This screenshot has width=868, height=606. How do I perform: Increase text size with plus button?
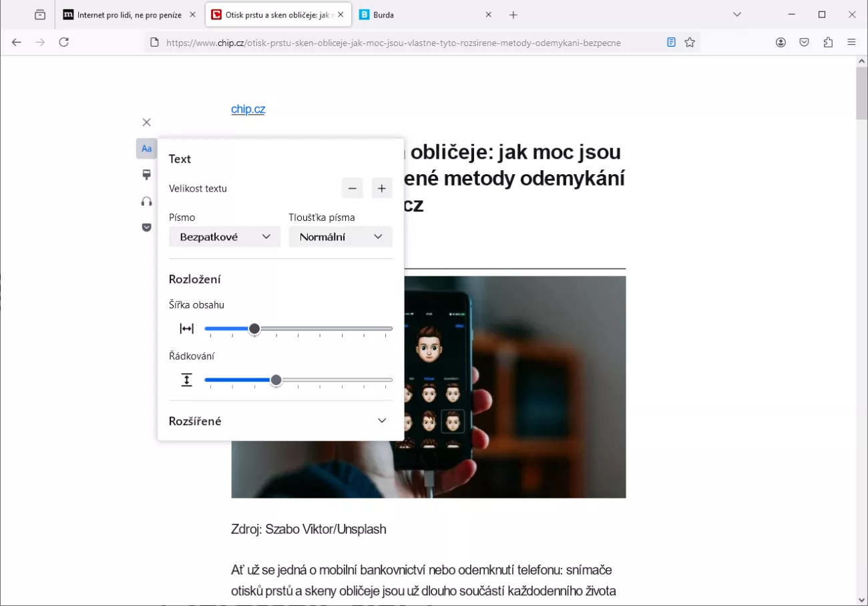(381, 189)
